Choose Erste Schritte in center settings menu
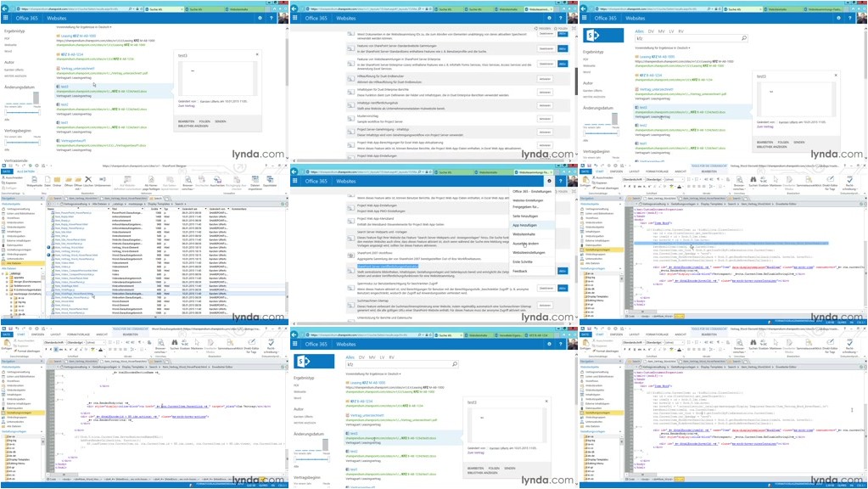 click(x=522, y=261)
